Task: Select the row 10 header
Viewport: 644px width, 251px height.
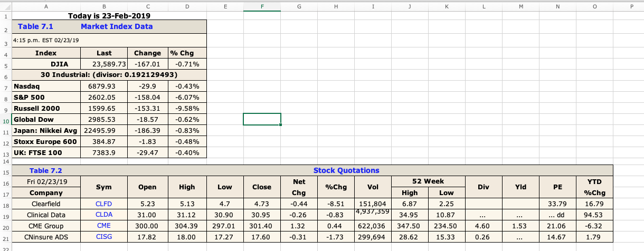Action: [x=6, y=119]
